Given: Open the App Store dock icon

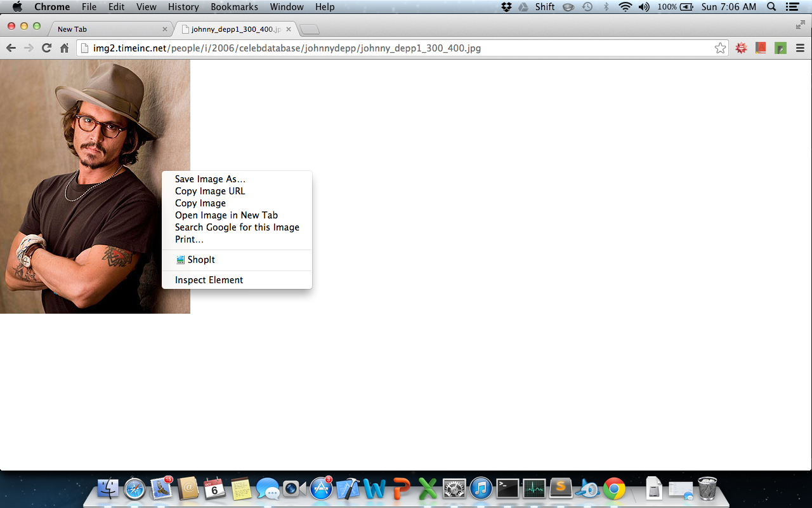Looking at the screenshot, I should click(x=321, y=489).
